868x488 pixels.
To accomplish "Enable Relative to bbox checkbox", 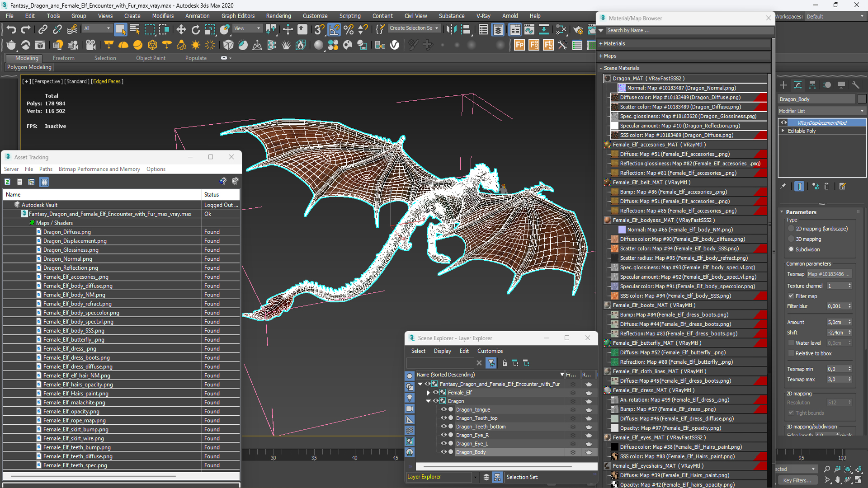I will click(791, 353).
